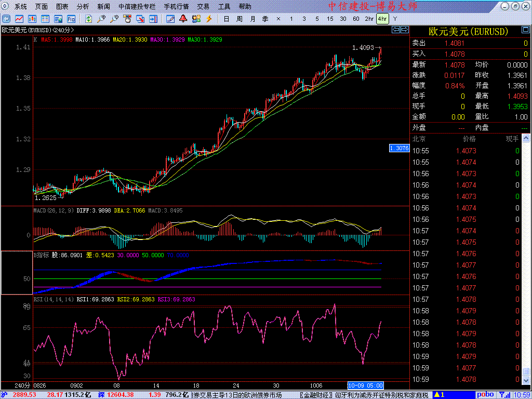This screenshot has width=532, height=399.
Task: Open the red alarm bell alert icon
Action: (183, 19)
